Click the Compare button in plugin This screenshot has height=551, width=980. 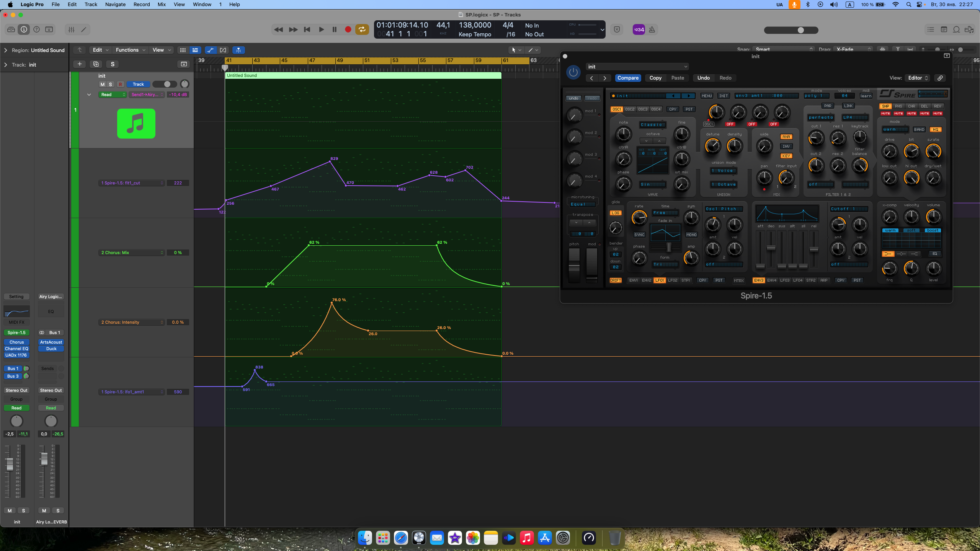[x=628, y=78]
